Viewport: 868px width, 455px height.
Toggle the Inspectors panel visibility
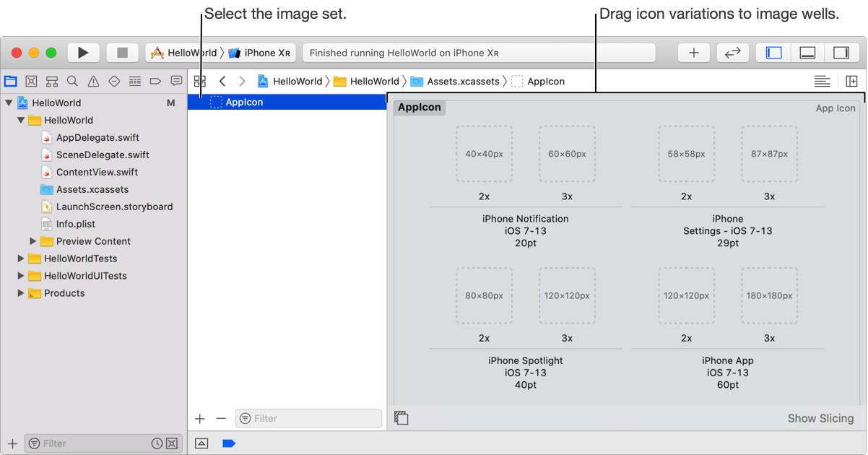[841, 53]
